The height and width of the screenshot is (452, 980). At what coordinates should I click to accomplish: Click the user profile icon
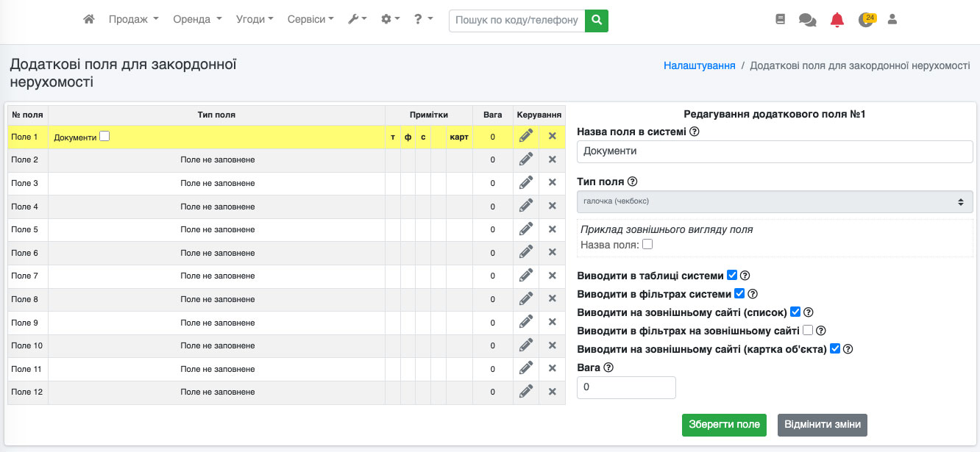tap(892, 20)
